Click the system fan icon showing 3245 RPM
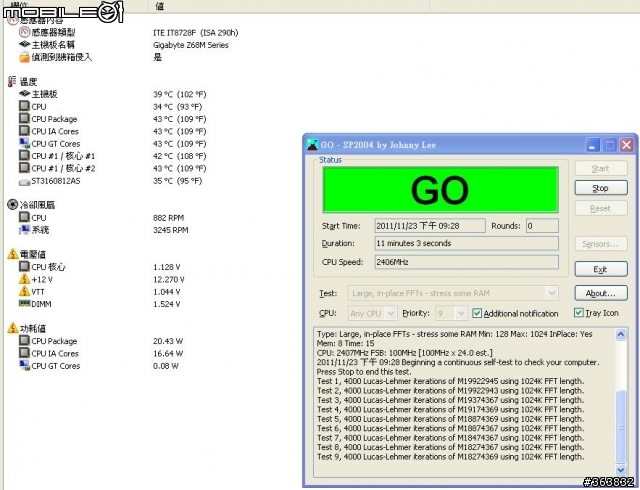Screen dimensions: 640x490 click(x=24, y=229)
